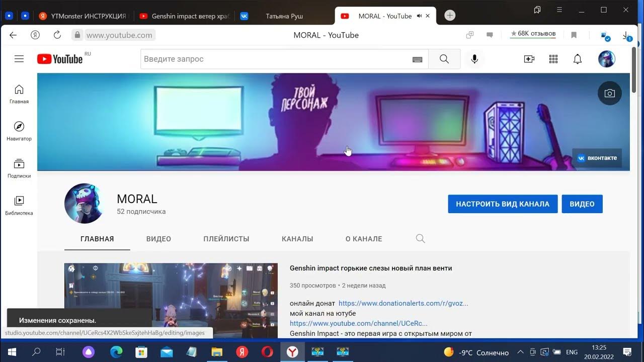Open a new browser tab
Viewport: 644px width, 362px height.
point(450,16)
